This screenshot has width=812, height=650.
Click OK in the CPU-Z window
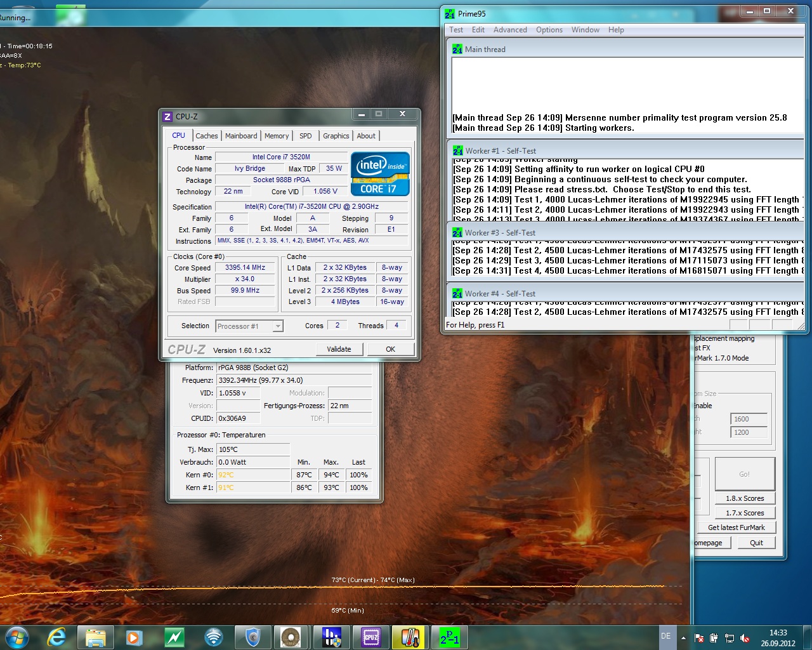391,349
